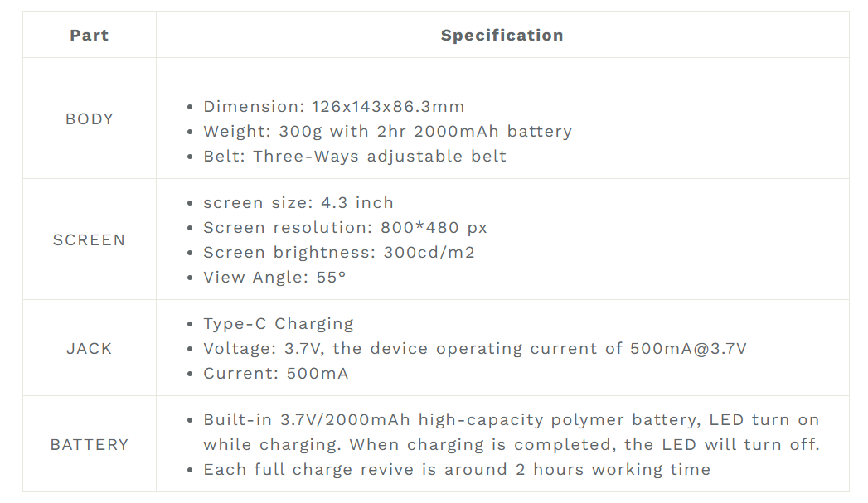
Task: Select the BODY row label
Action: coord(90,118)
